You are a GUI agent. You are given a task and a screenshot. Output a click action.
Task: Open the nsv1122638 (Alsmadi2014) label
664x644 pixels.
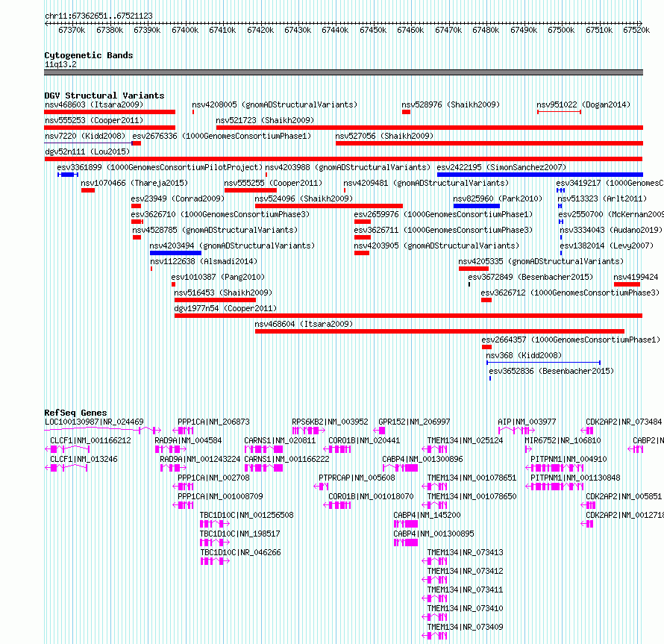click(204, 261)
